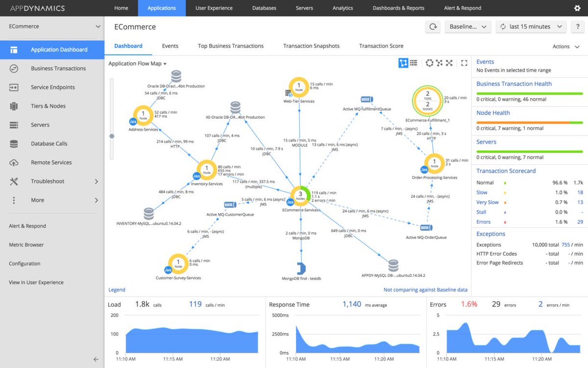Click the Business Transaction Health bar
Screen dimensions: 588x368
(530, 93)
